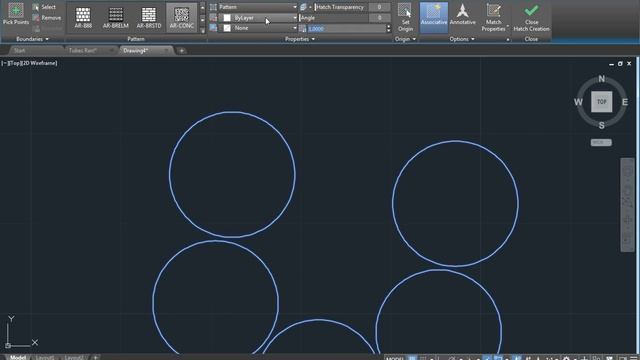Expand the Boundaries panel

click(x=32, y=39)
